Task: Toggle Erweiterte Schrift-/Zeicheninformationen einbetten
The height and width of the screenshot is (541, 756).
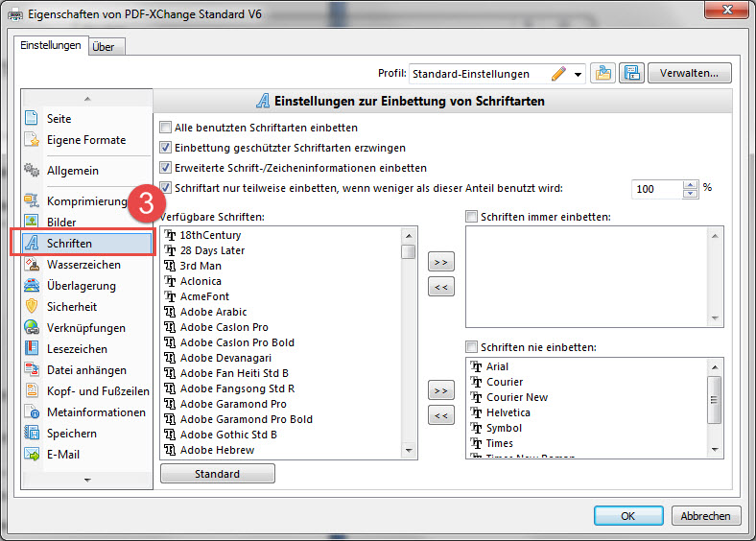Action: coord(165,168)
